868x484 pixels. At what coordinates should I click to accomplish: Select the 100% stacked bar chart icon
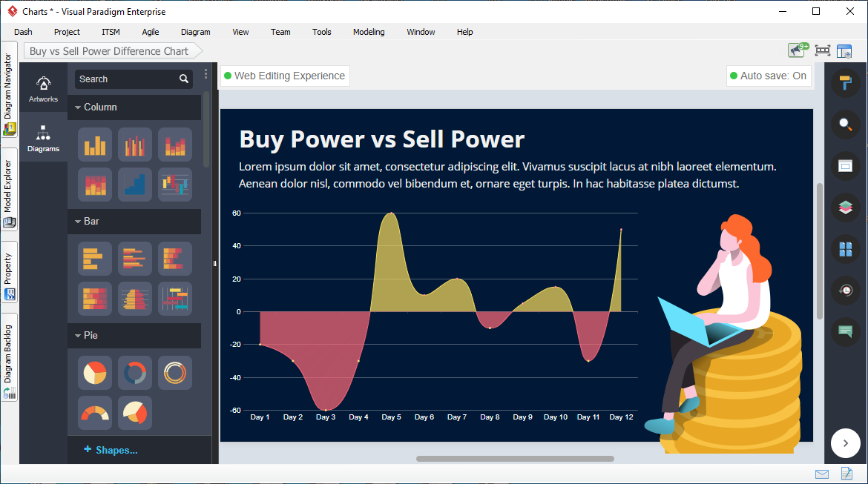(95, 299)
